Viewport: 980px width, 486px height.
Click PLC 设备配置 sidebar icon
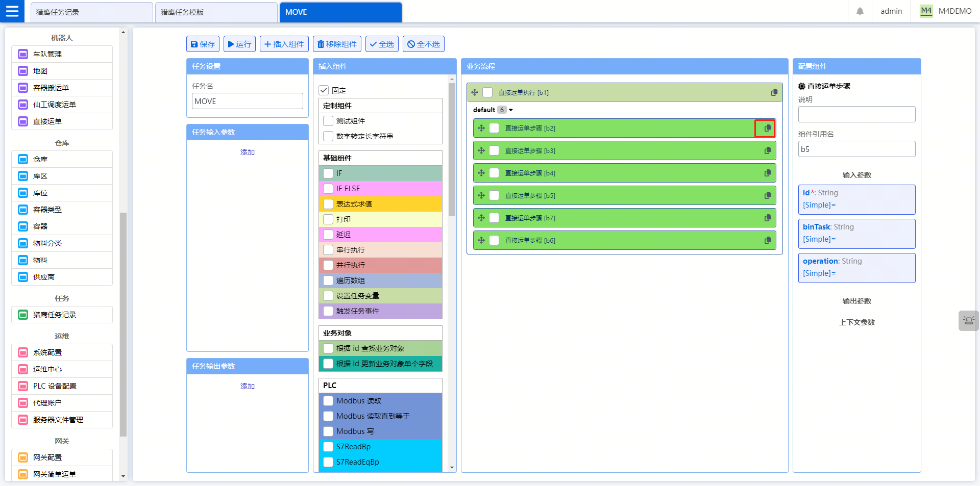pyautogui.click(x=23, y=386)
